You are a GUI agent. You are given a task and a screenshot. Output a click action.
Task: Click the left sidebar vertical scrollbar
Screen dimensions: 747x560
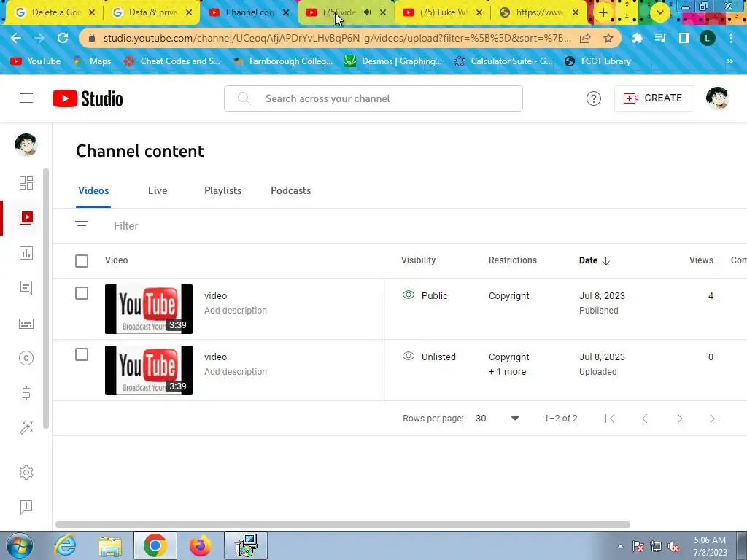pyautogui.click(x=46, y=298)
